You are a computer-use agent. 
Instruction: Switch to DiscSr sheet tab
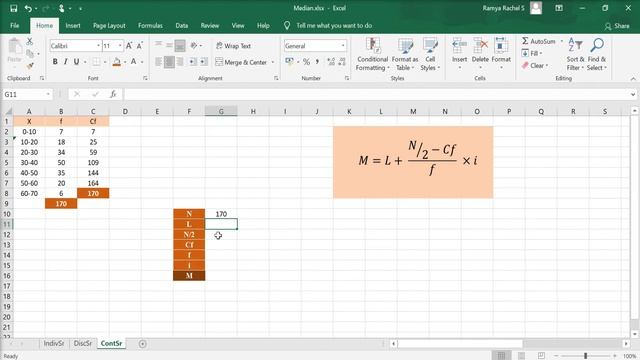tap(83, 344)
